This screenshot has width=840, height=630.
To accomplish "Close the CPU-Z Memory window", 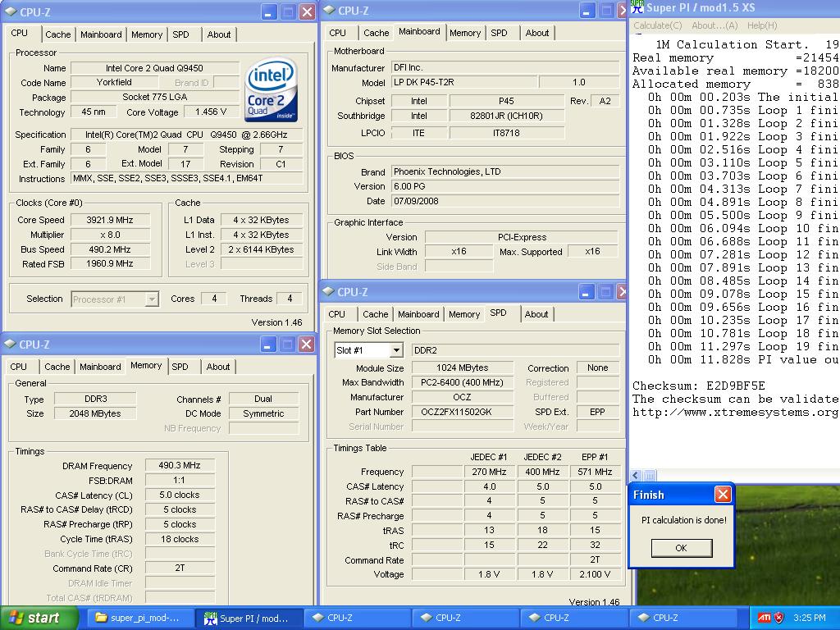I will (x=307, y=344).
